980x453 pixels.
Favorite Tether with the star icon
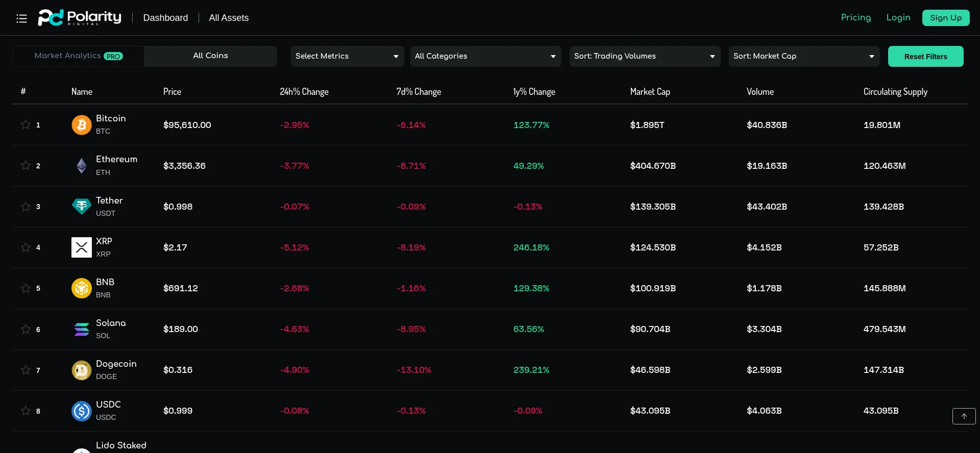click(26, 206)
